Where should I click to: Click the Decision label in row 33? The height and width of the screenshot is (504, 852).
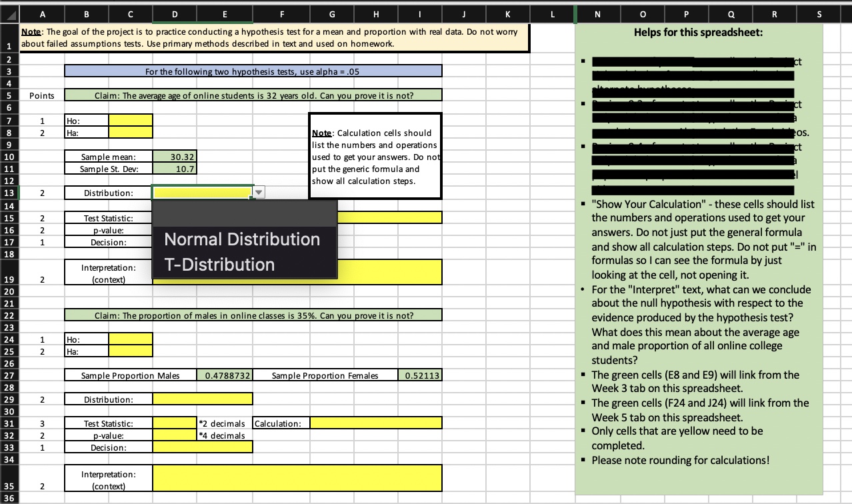pyautogui.click(x=108, y=447)
